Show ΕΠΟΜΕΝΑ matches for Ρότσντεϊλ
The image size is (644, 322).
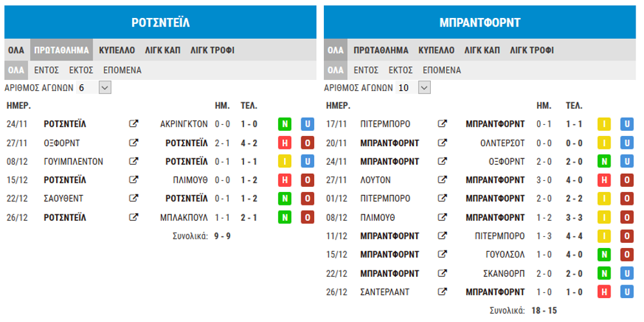(122, 70)
